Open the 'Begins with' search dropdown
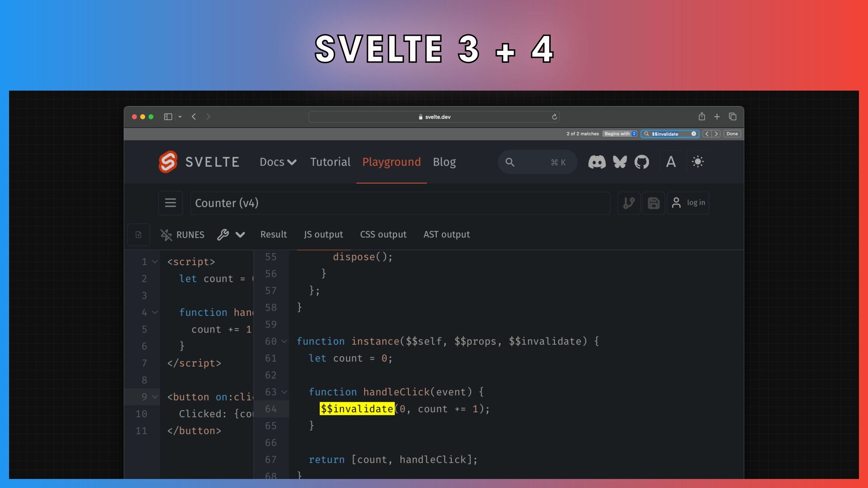The width and height of the screenshot is (868, 488). point(620,134)
